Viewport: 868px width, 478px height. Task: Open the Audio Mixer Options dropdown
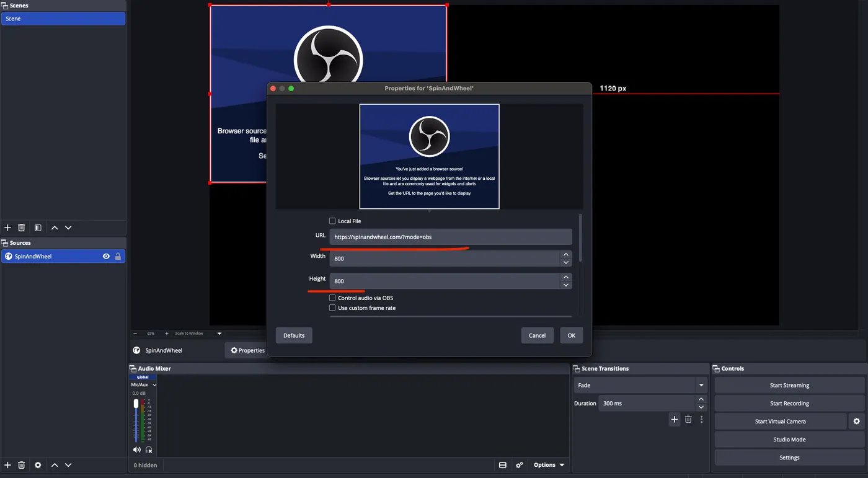(x=549, y=465)
